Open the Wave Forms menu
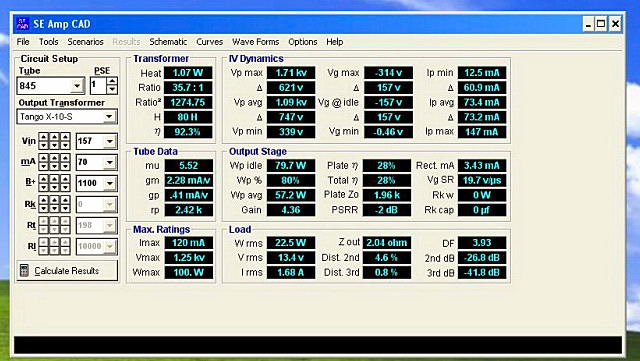640x361 pixels. [256, 42]
